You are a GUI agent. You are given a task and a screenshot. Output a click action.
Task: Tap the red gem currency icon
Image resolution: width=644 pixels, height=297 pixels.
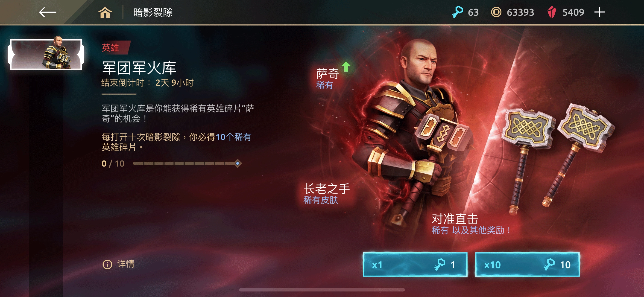click(551, 12)
